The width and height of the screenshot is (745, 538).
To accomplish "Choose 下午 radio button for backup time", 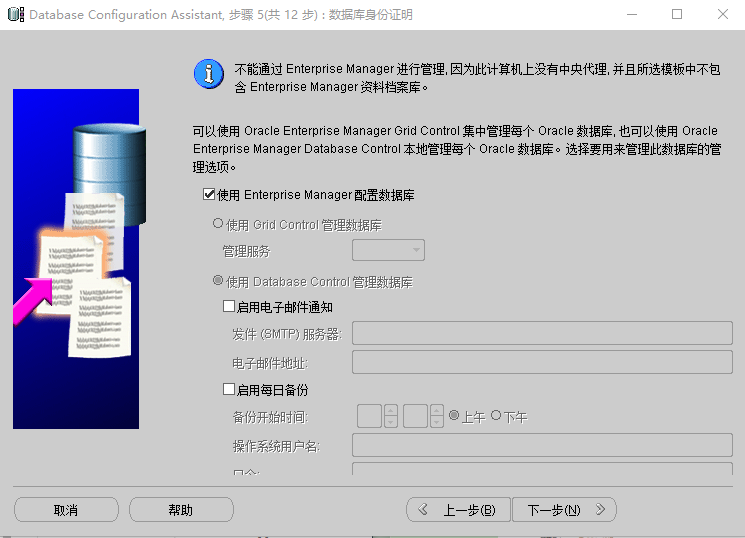I will (496, 415).
